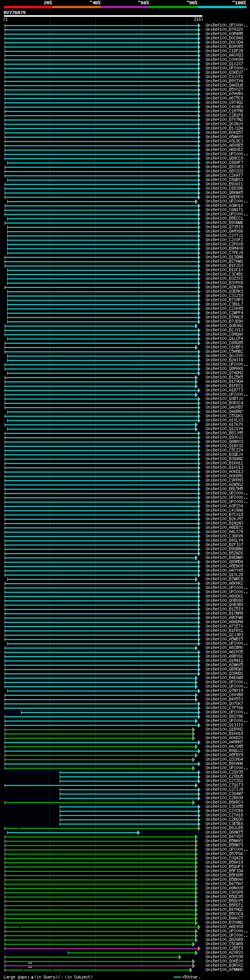Screen dimensions: 250x980
Task: Select the label UniRef100_Q1BVH2
Action: click(224, 729)
